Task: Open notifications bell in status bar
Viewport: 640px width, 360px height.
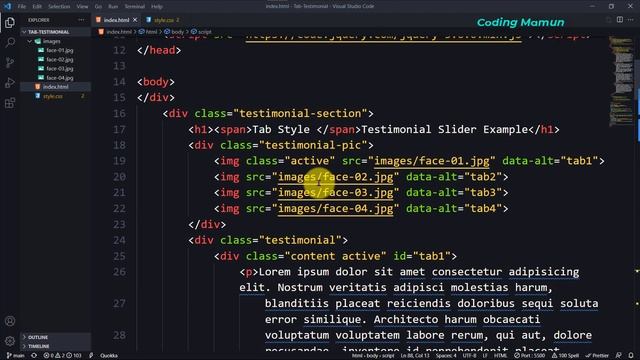Action: coord(631,356)
